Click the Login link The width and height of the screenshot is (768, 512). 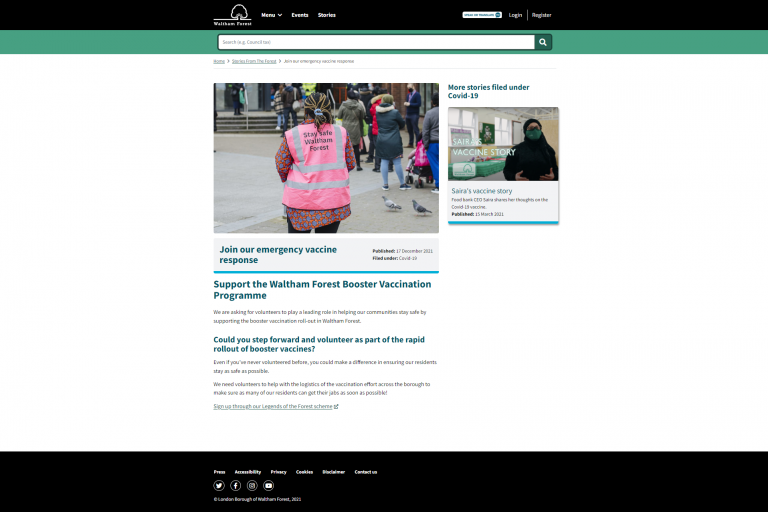(x=515, y=15)
